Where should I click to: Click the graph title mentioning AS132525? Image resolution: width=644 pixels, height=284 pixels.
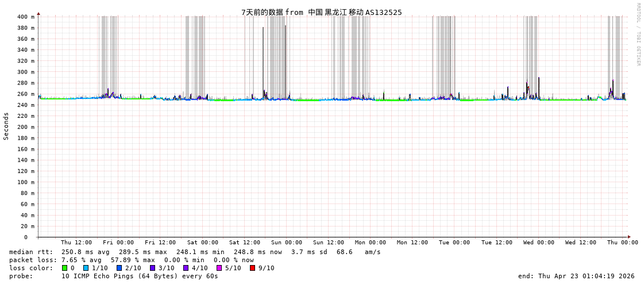pos(321,12)
